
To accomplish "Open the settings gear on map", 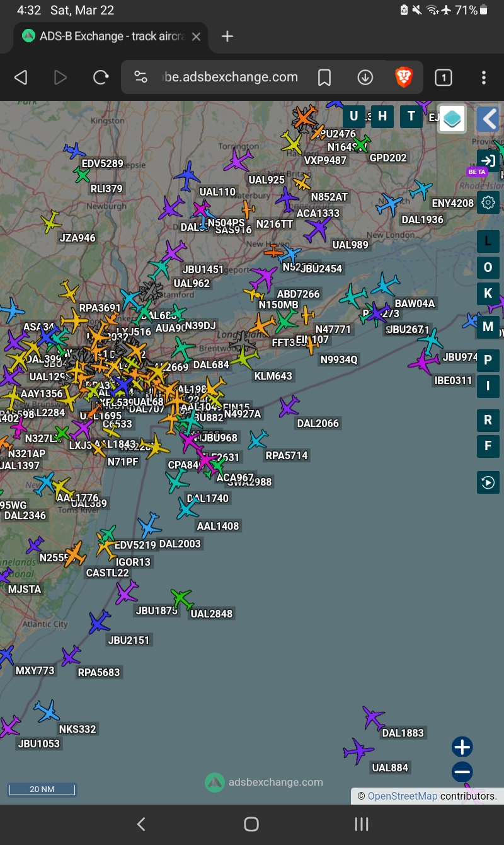I will [488, 202].
